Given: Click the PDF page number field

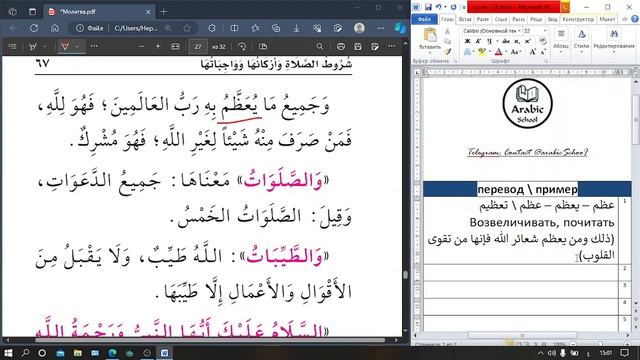Looking at the screenshot, I should coord(198,47).
